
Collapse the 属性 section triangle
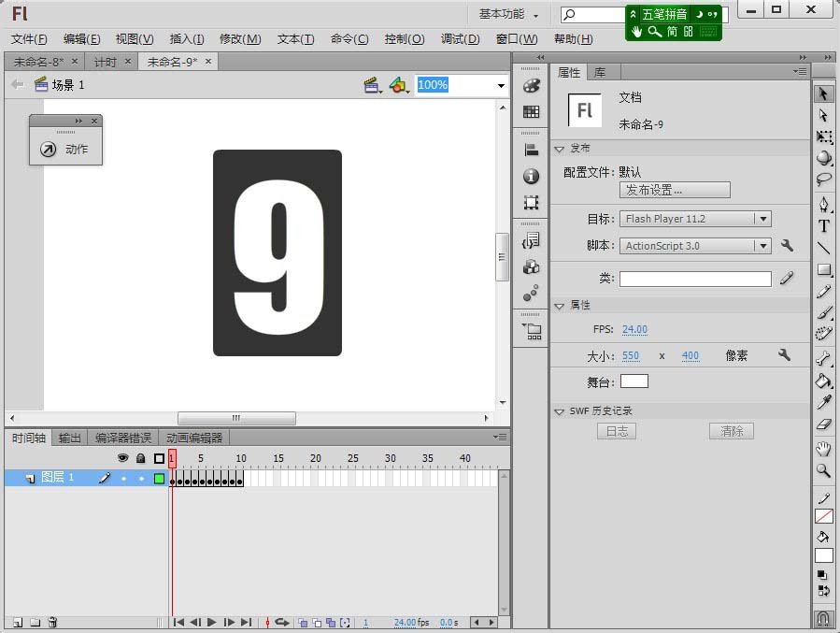560,306
